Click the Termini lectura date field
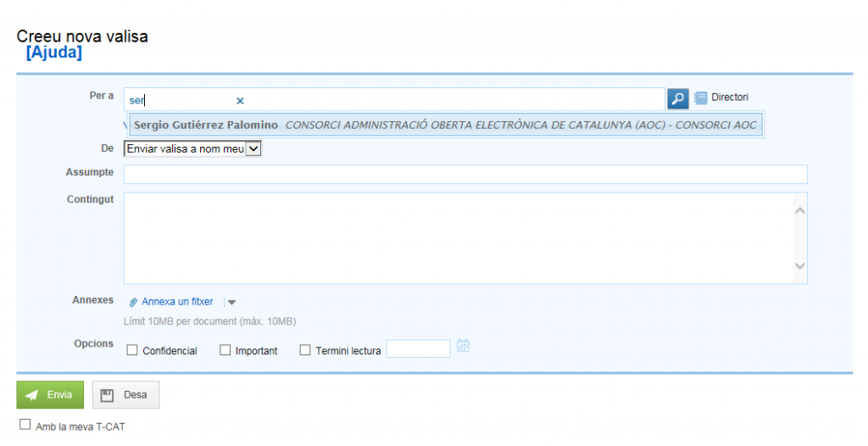The height and width of the screenshot is (446, 868). 418,348
